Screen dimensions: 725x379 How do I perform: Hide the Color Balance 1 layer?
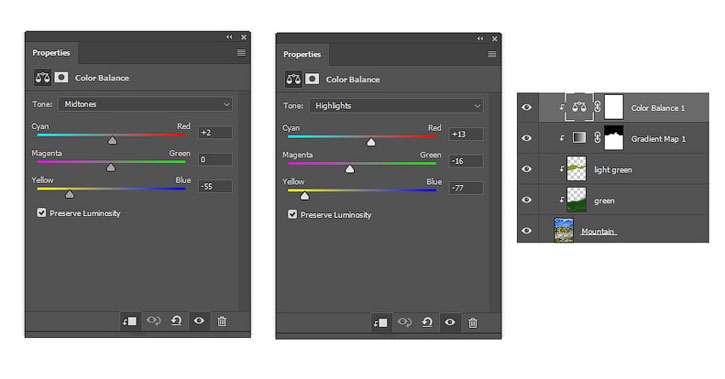[527, 107]
